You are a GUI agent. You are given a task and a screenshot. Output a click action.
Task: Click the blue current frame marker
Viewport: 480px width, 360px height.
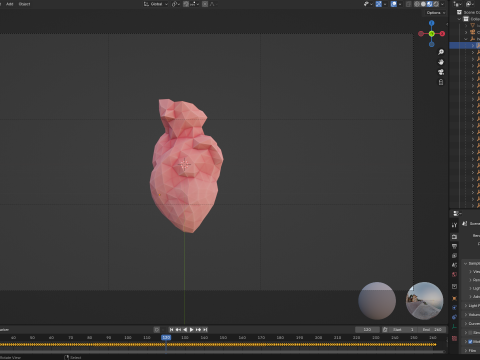pos(166,337)
